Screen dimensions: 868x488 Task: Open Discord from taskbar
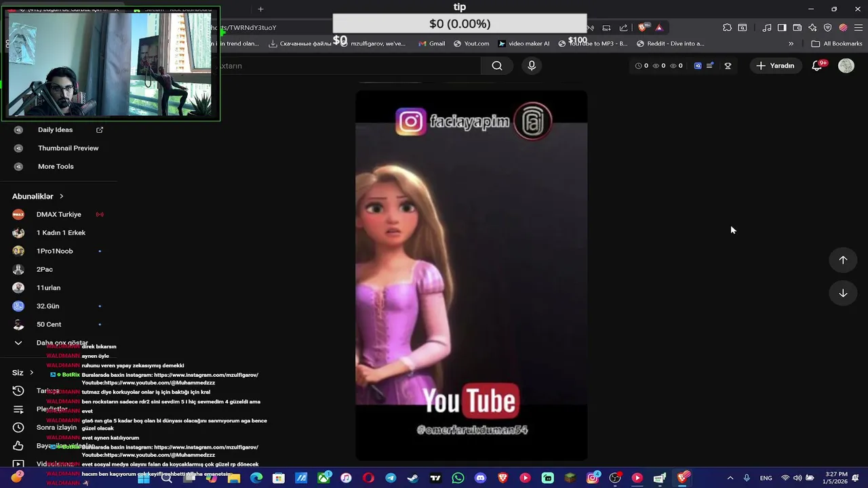point(480,478)
